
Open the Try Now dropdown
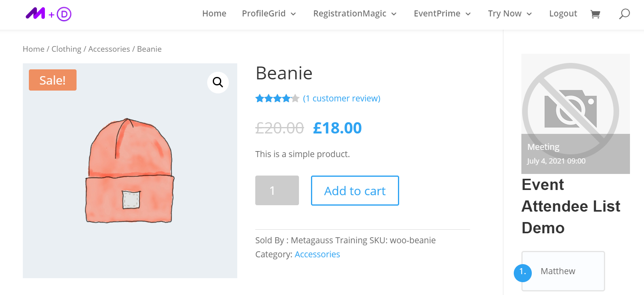510,14
